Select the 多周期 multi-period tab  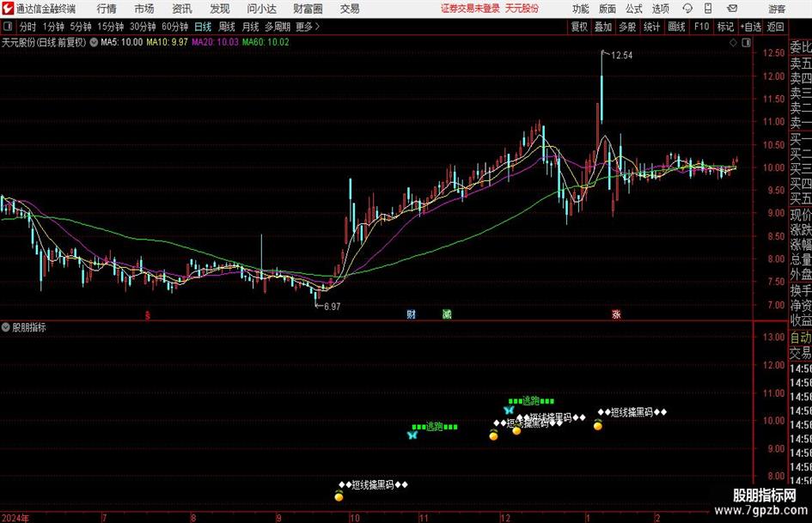(x=278, y=27)
